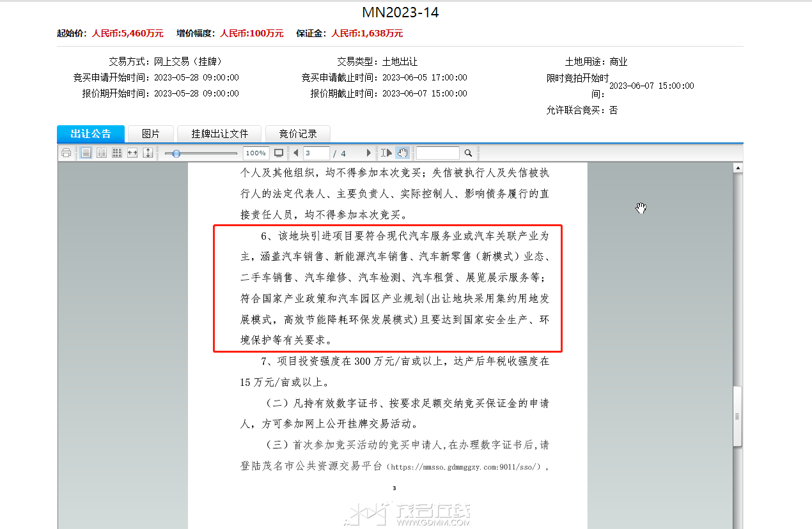Click the search magnifier icon
Viewport: 812px width, 529px height.
point(468,153)
